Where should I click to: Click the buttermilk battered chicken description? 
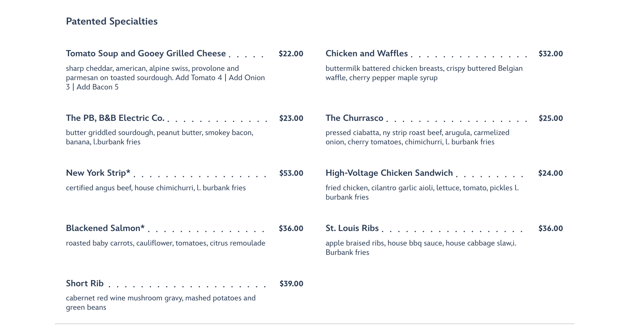click(x=424, y=73)
